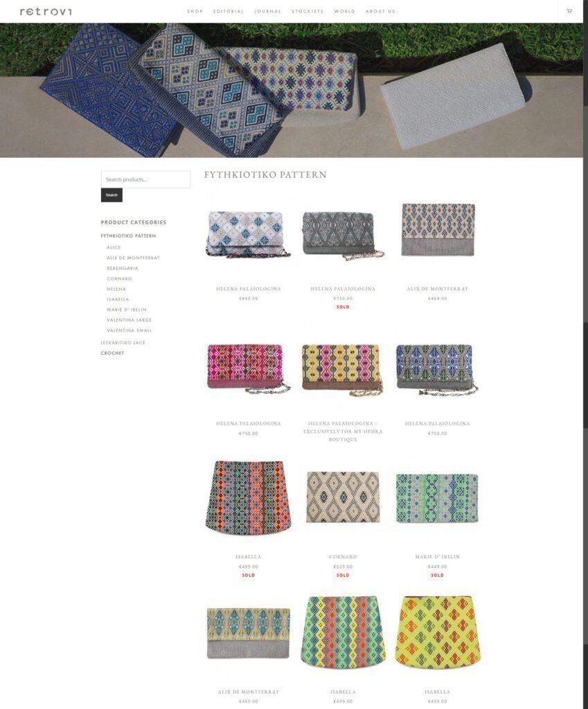
Task: Select Stockists in the navigation
Action: (x=308, y=11)
